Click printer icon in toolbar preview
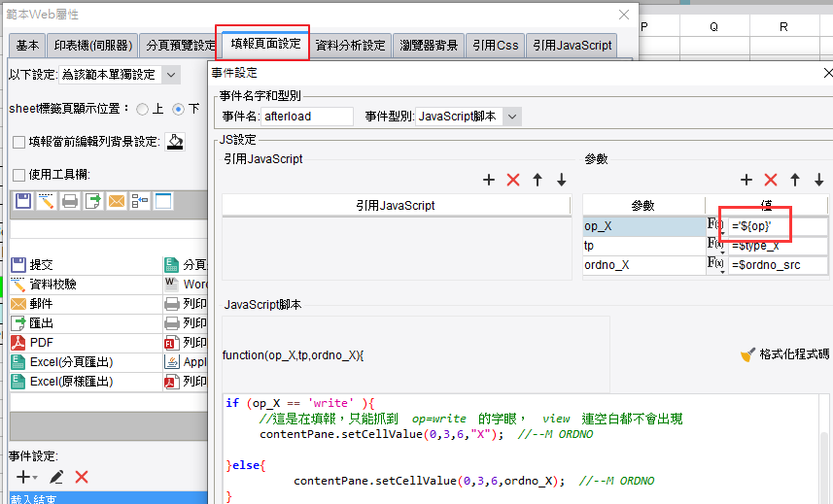Viewport: 833px width, 504px height. 70,201
